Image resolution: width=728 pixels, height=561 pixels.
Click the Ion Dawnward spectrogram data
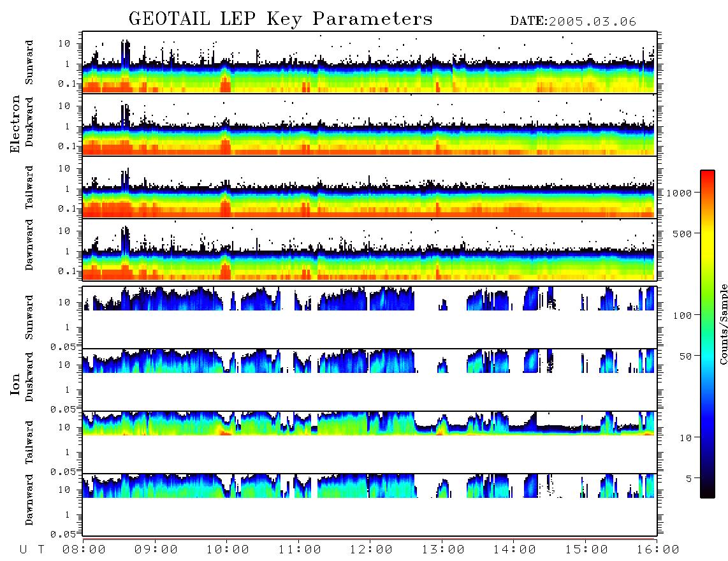370,486
